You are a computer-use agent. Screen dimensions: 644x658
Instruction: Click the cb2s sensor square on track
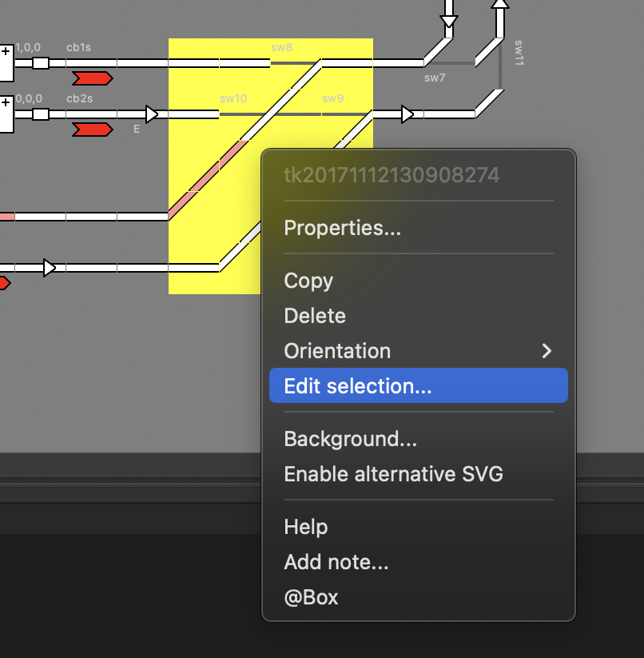tap(40, 114)
